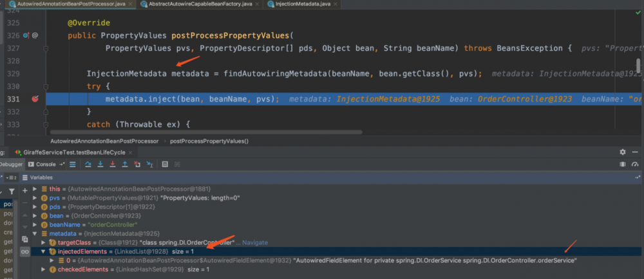The height and width of the screenshot is (279, 644).
Task: Open the Console tab in debugger
Action: (x=46, y=165)
